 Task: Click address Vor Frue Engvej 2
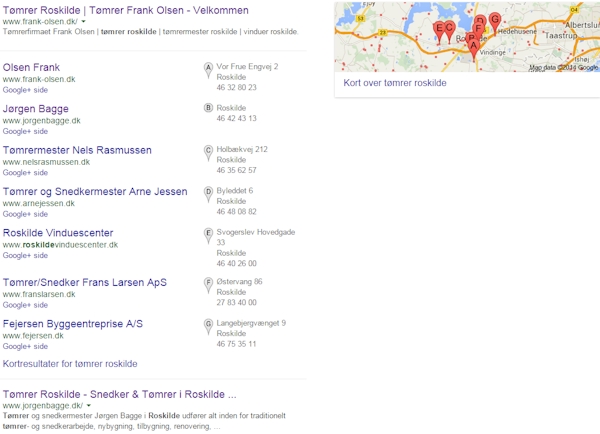(x=247, y=67)
